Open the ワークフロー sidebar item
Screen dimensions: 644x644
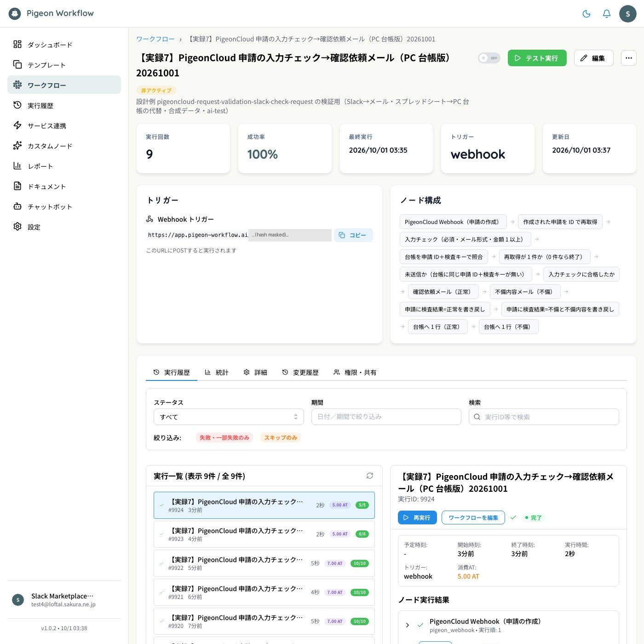pos(64,85)
